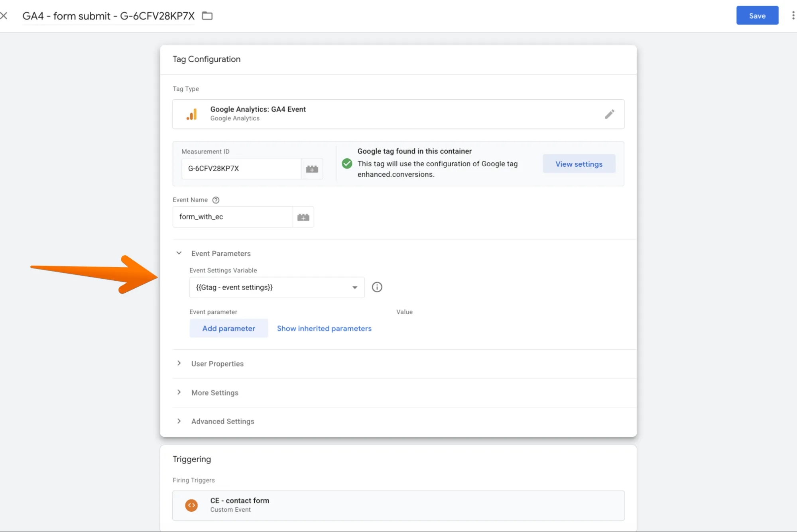Open the CE - contact form trigger
797x532 pixels.
click(x=398, y=505)
